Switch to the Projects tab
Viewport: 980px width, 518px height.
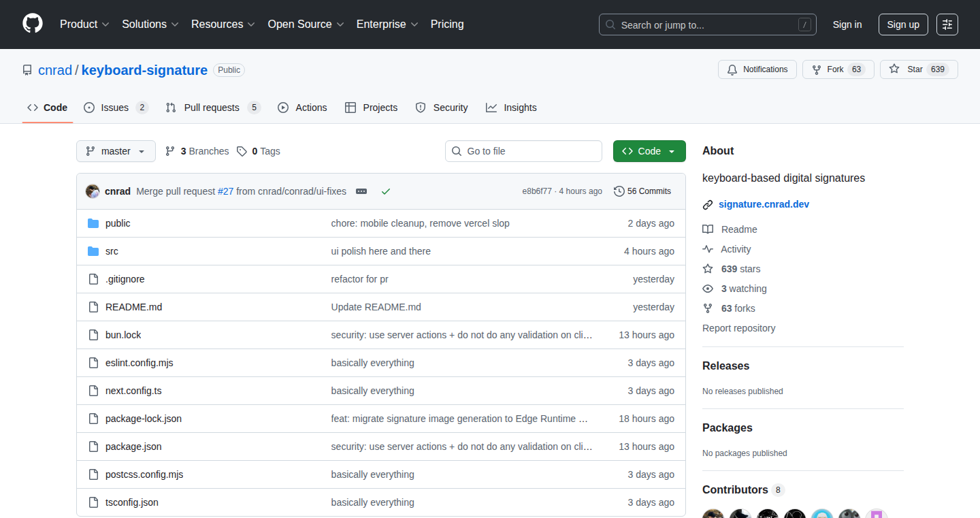[x=371, y=108]
